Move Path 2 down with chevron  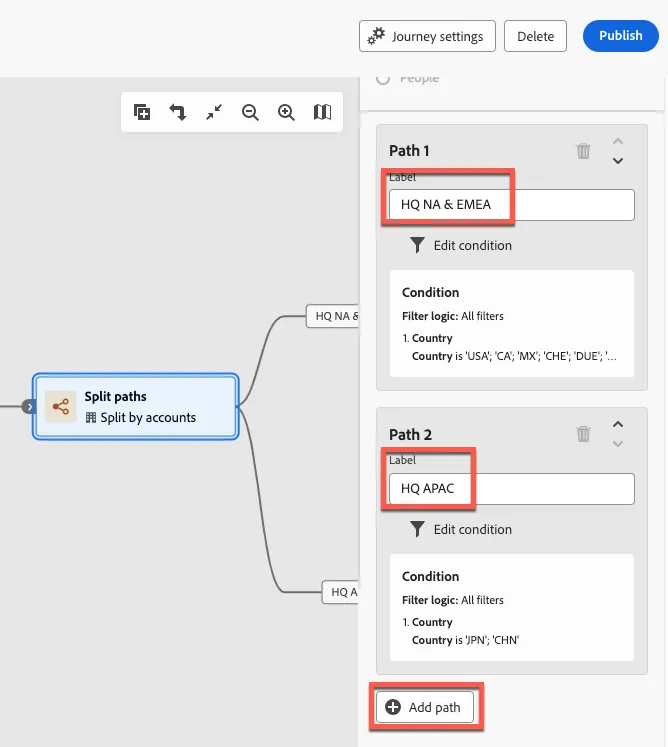point(618,444)
